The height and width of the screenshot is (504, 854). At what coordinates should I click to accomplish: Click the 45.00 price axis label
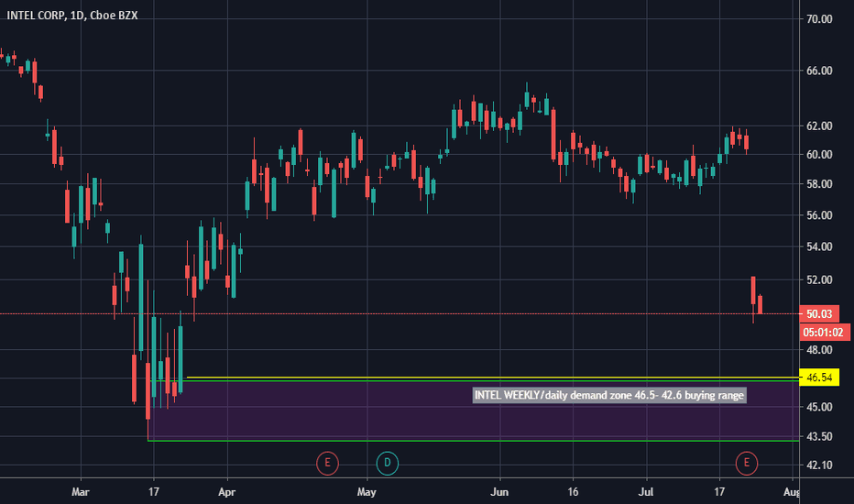point(819,407)
